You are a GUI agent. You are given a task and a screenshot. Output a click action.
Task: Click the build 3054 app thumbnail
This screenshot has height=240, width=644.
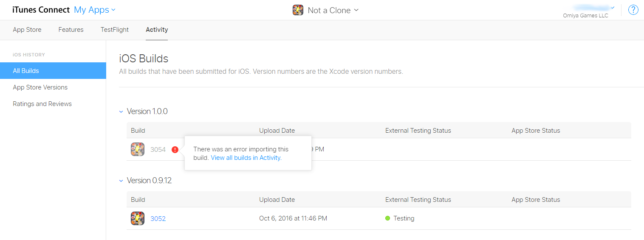coord(138,149)
